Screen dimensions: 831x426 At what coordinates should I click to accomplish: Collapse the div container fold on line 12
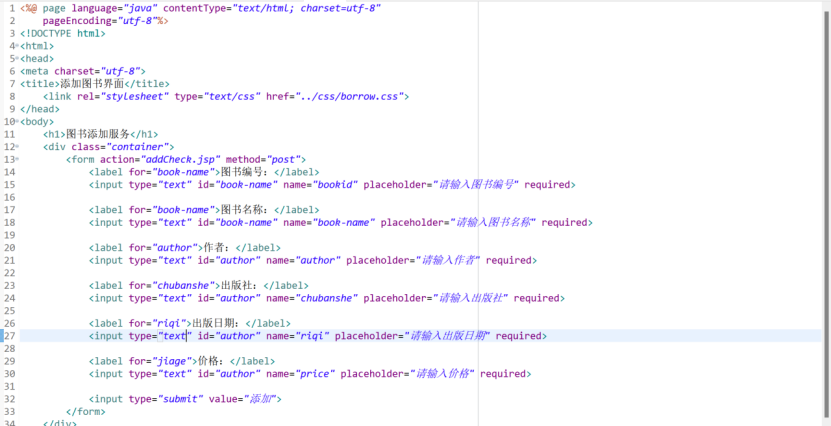pyautogui.click(x=17, y=147)
